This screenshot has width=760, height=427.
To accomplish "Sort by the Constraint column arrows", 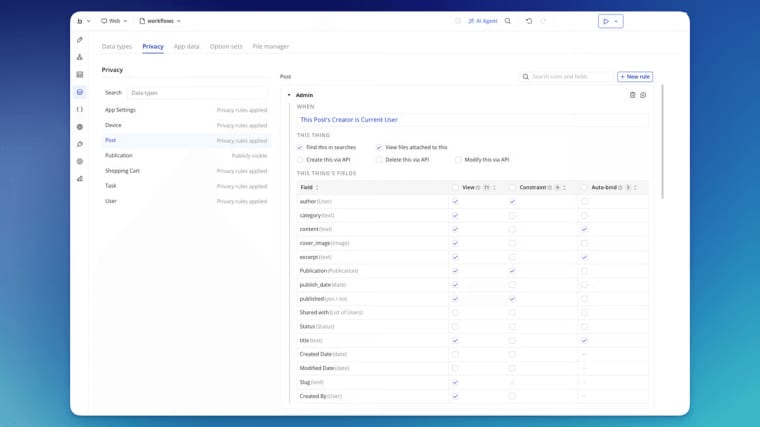I will click(x=564, y=188).
